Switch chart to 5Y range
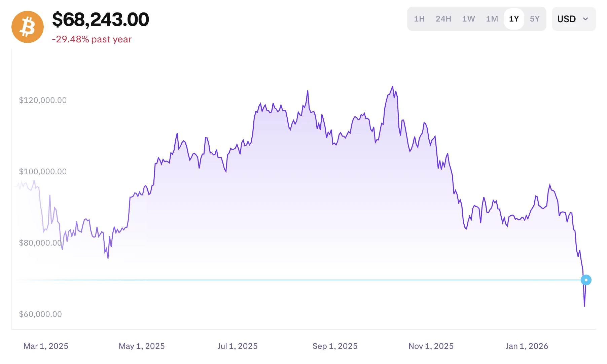Viewport: 607px width, 364px height. (535, 19)
